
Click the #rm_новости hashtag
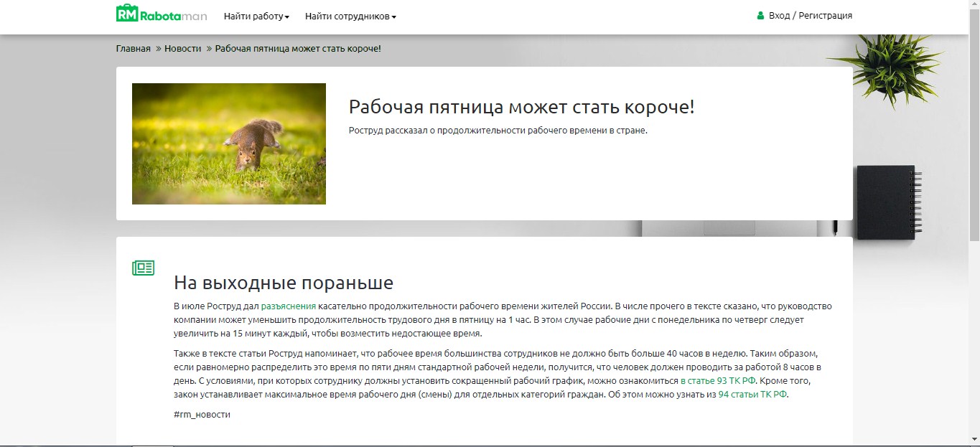202,414
